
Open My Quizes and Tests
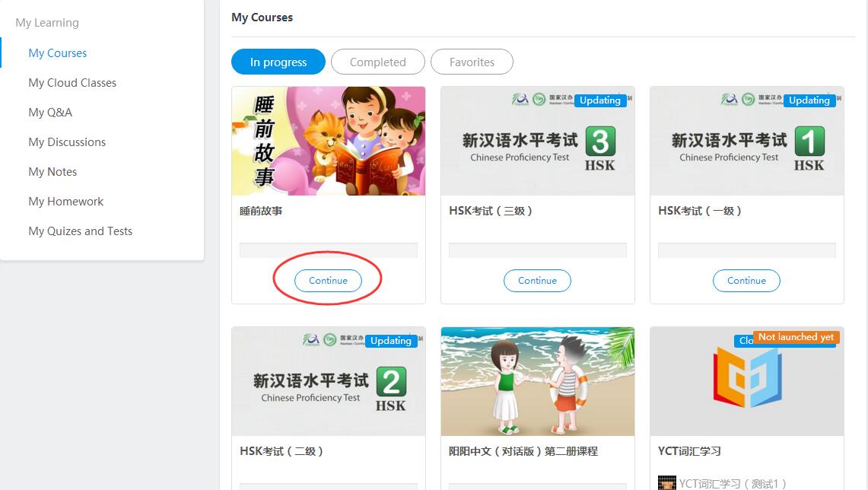pyautogui.click(x=81, y=231)
